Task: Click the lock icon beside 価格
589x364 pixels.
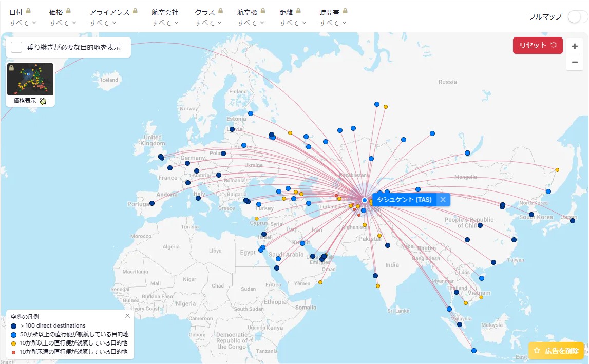Action: (x=68, y=11)
